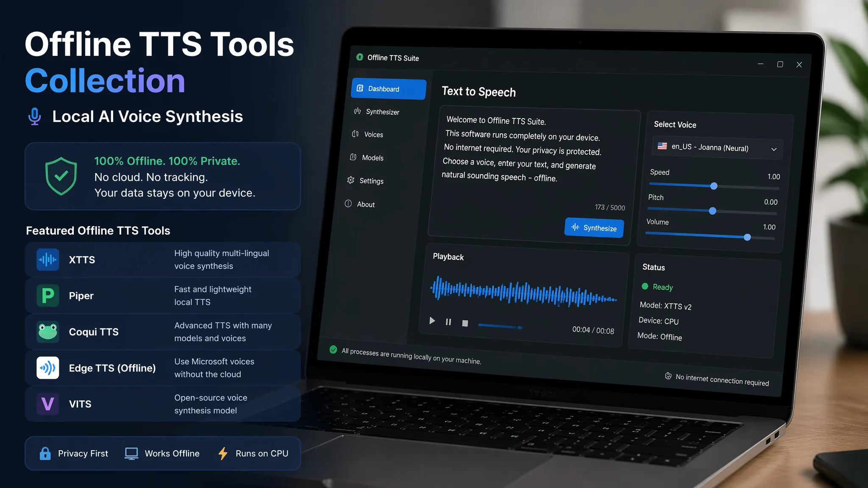Viewport: 868px width, 488px height.
Task: Click "100% Offline. 100% Private." green text
Action: point(167,161)
